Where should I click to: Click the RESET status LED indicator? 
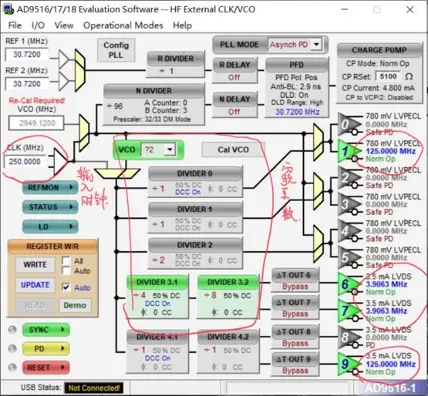pyautogui.click(x=12, y=367)
